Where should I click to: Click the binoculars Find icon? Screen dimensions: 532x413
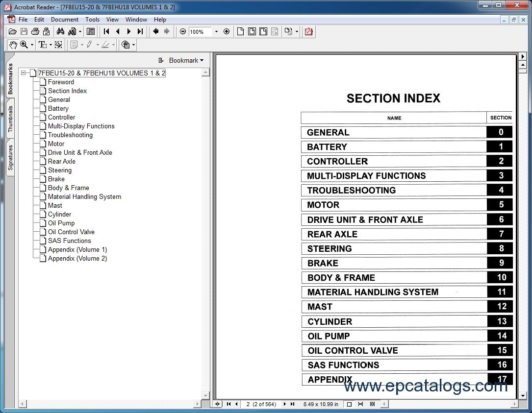pos(60,31)
